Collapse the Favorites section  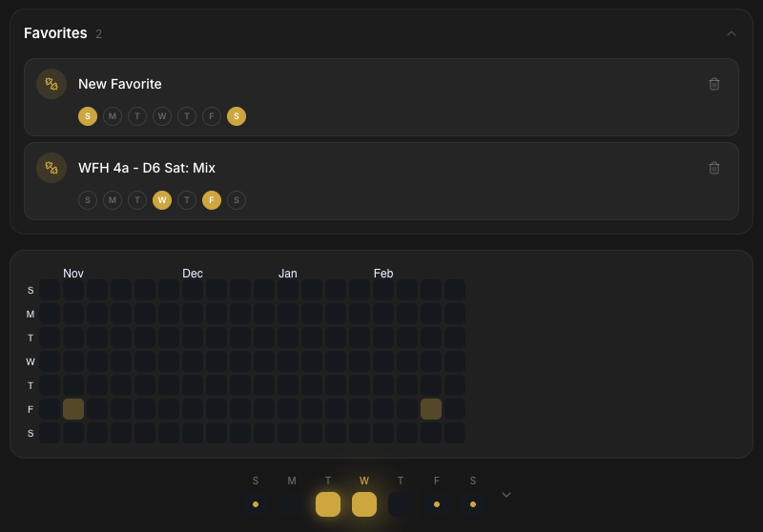[x=731, y=33]
